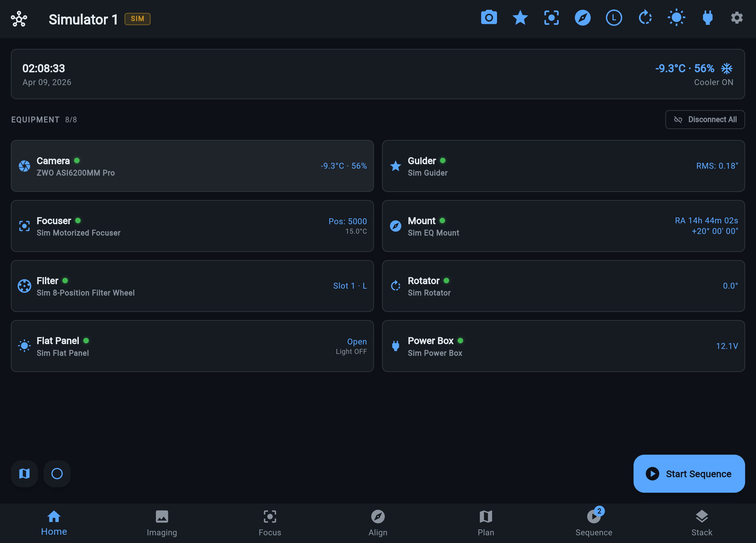
Task: Click Start Sequence button
Action: click(689, 474)
